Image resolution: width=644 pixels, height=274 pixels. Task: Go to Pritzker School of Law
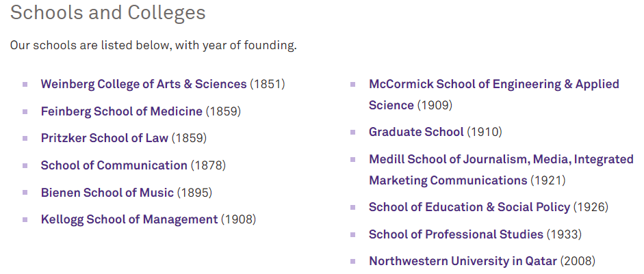[104, 138]
